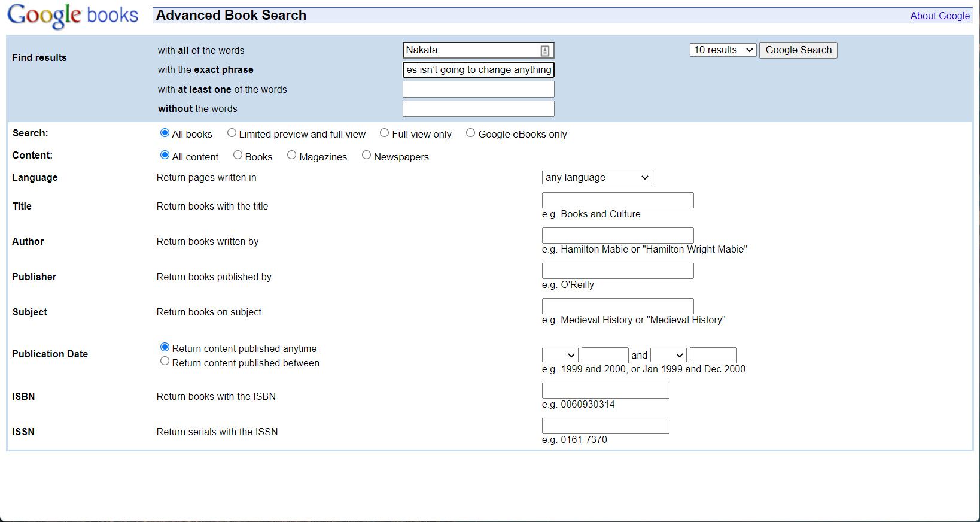Click the autofill icon in the Nakata field
This screenshot has width=980, height=522.
click(x=544, y=51)
